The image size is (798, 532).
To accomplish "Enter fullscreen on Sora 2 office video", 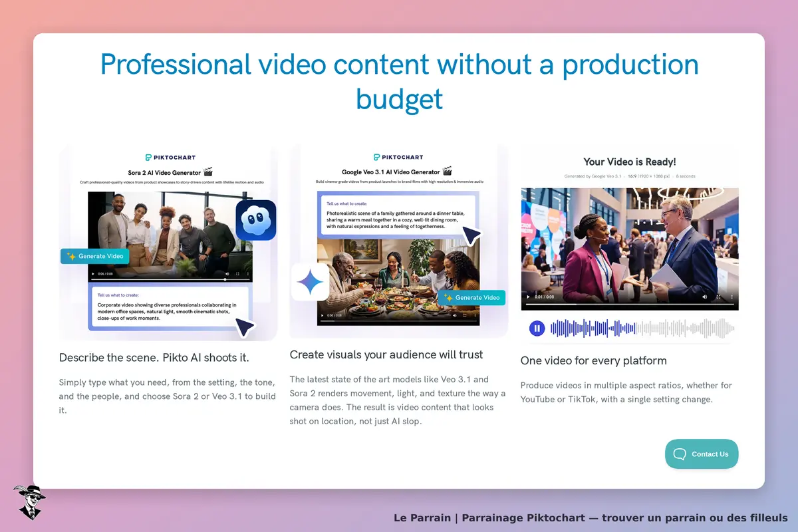I will coord(237,274).
